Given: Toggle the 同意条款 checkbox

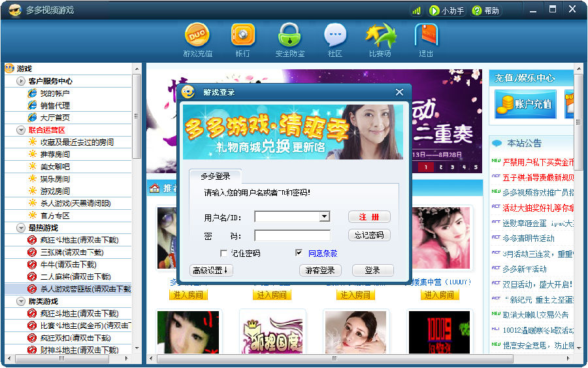Looking at the screenshot, I should click(x=299, y=253).
